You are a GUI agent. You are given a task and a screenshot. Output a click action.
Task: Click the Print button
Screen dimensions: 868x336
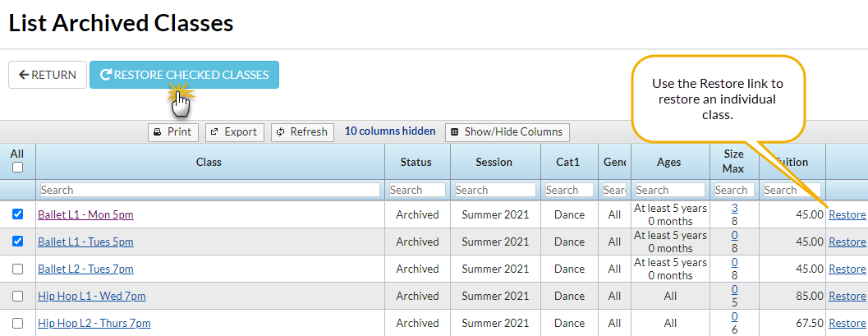[x=172, y=131]
